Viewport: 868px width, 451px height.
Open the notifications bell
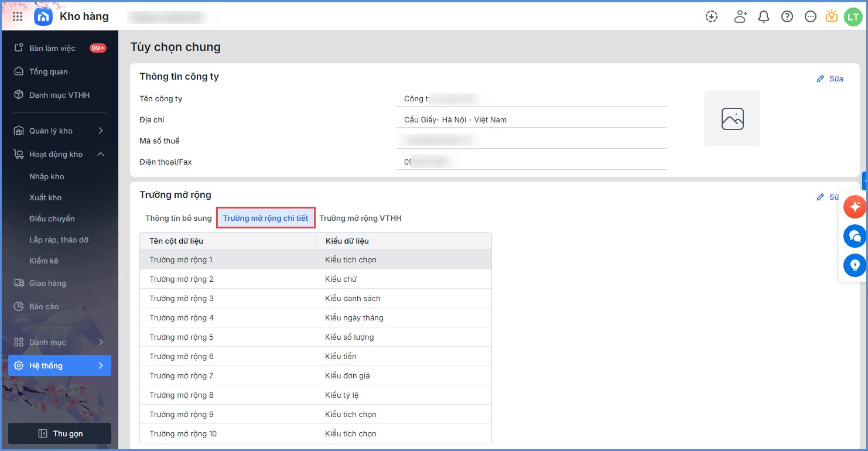click(x=764, y=16)
